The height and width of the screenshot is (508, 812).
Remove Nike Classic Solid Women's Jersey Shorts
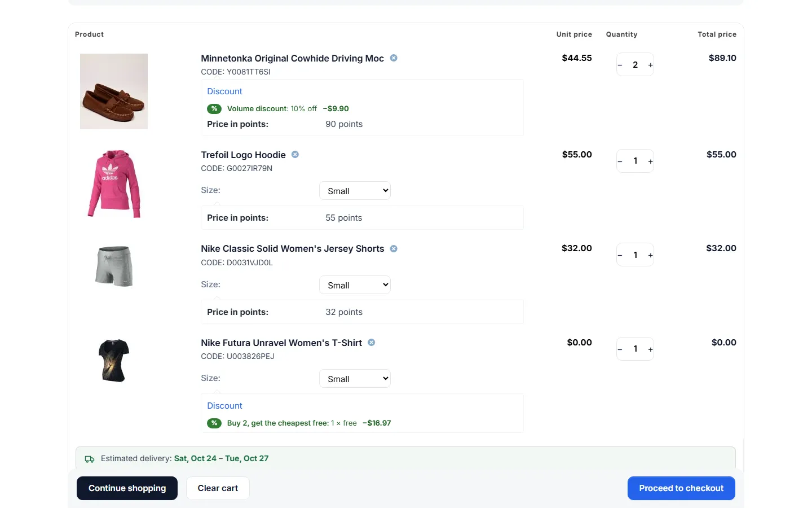click(x=394, y=249)
